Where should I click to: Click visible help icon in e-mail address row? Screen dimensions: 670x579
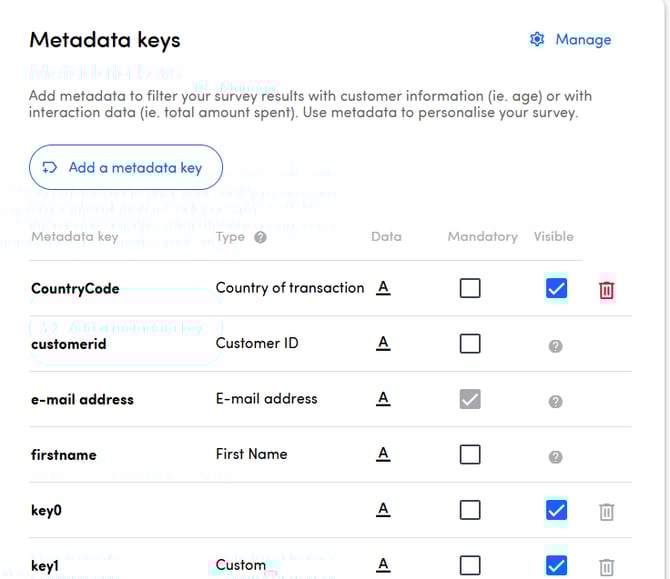pyautogui.click(x=556, y=401)
